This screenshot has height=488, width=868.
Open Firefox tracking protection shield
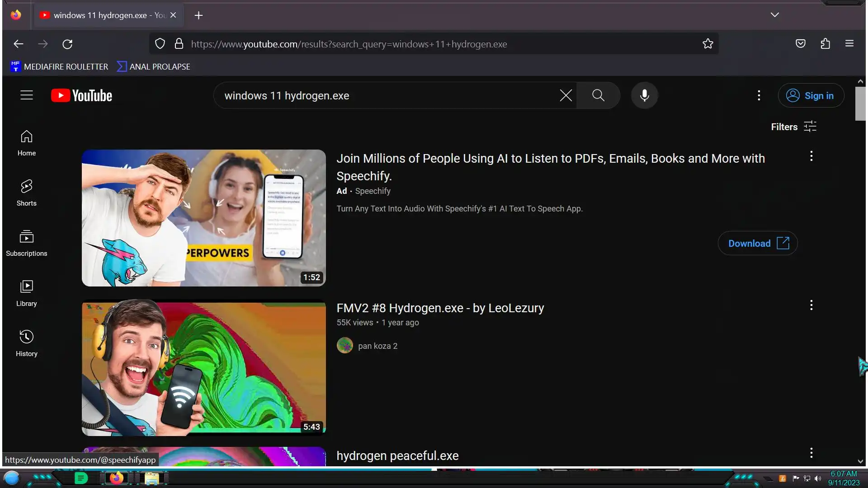click(160, 44)
